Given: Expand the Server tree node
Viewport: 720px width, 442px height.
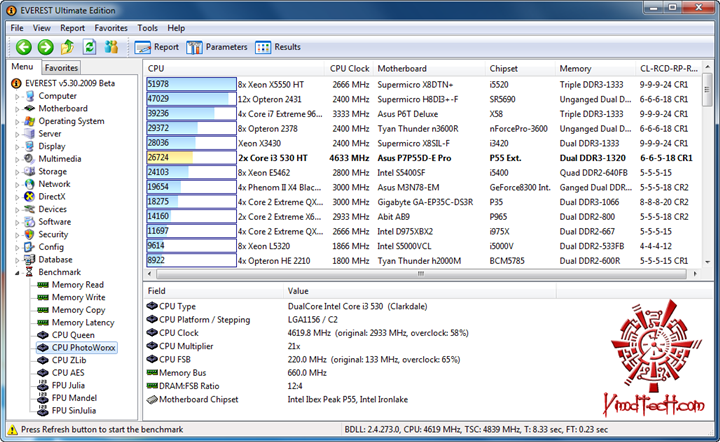Looking at the screenshot, I should tap(17, 134).
